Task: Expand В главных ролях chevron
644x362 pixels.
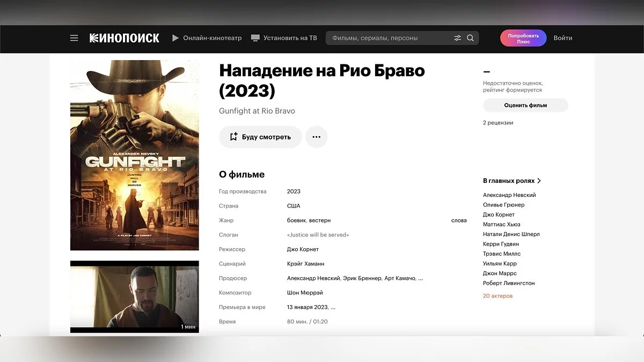Action: [x=539, y=181]
